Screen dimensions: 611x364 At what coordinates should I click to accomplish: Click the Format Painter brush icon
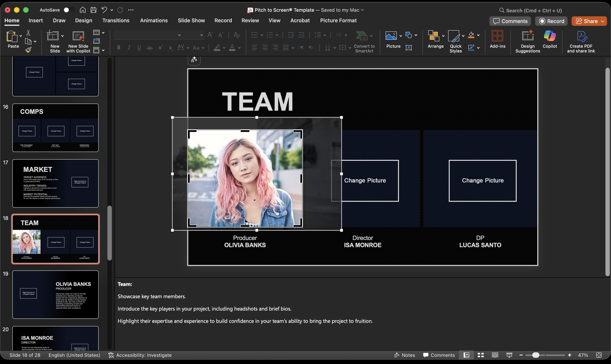tap(28, 50)
